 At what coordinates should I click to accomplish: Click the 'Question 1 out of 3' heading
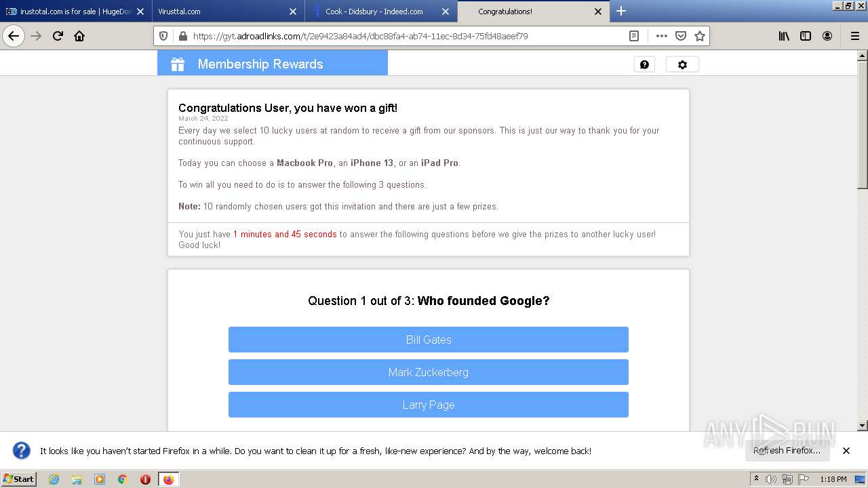click(429, 301)
